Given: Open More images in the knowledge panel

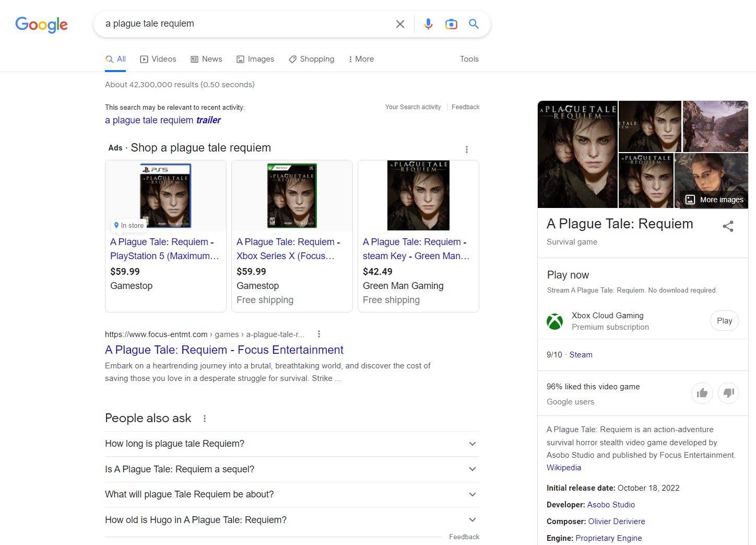Looking at the screenshot, I should click(x=714, y=200).
